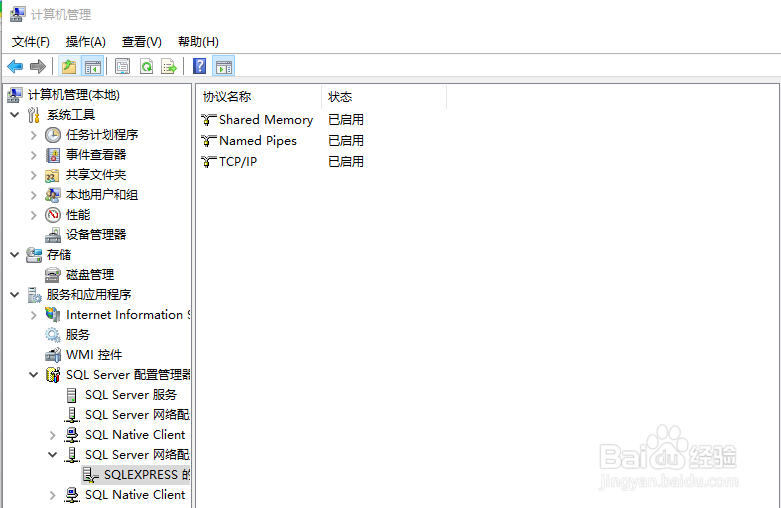Expand the 任务计划程序 node
Viewport: 781px width, 508px height.
coord(33,135)
